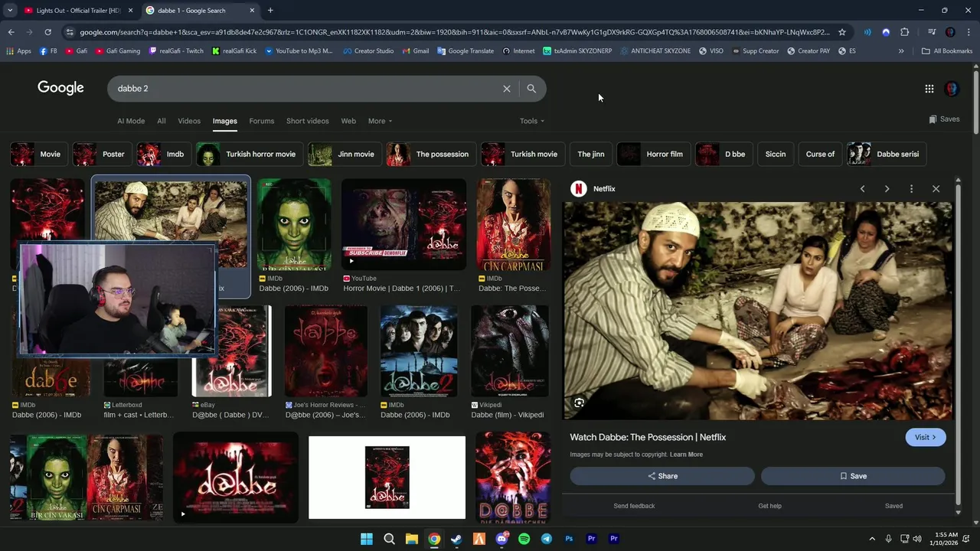Open the Learn More copyright link
Screen dimensions: 980x551
click(686, 455)
